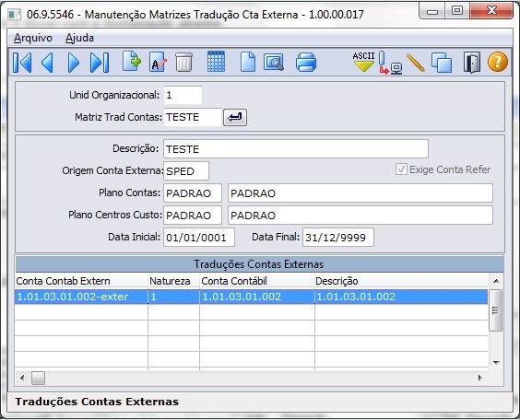Click Plano Centros Custo description field
Image resolution: width=520 pixels, height=420 pixels.
[x=360, y=216]
